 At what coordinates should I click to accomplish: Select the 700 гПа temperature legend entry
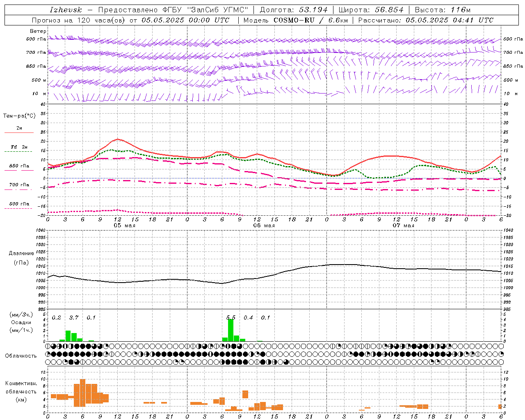(x=19, y=185)
